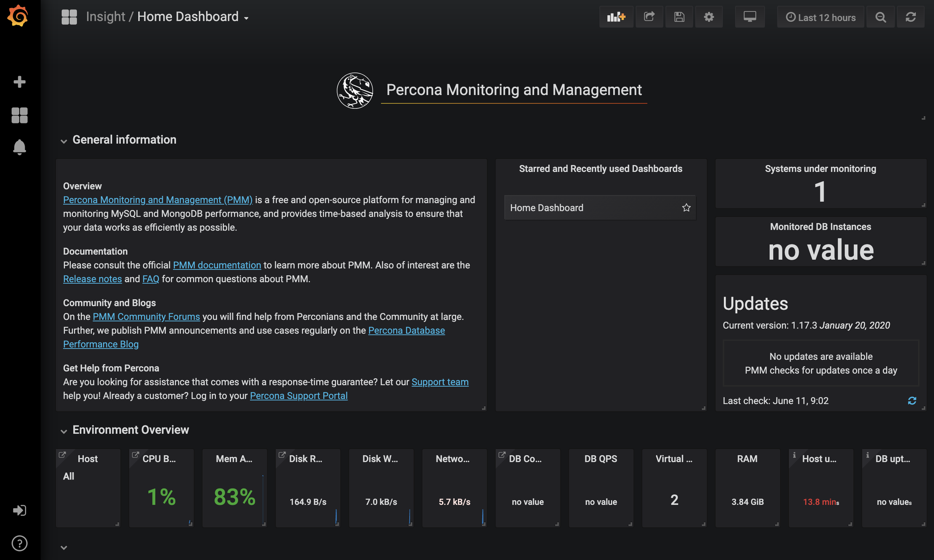Click the Updates panel check refresh icon
Screen dimensions: 934x560
pyautogui.click(x=912, y=400)
